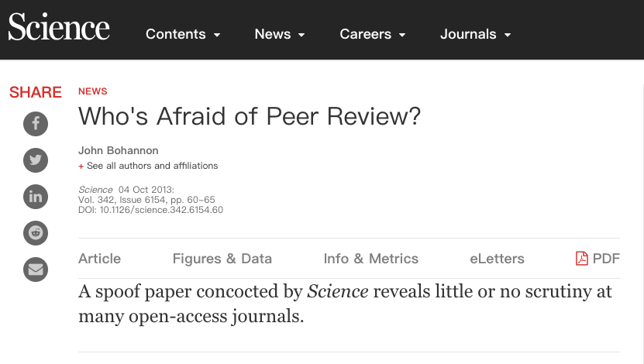Image resolution: width=644 pixels, height=364 pixels.
Task: Share article via email icon
Action: [36, 270]
